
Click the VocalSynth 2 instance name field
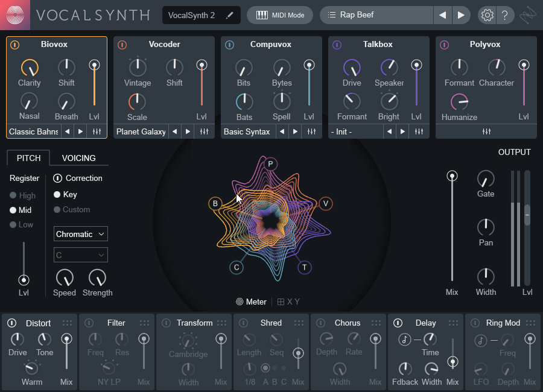[x=201, y=15]
